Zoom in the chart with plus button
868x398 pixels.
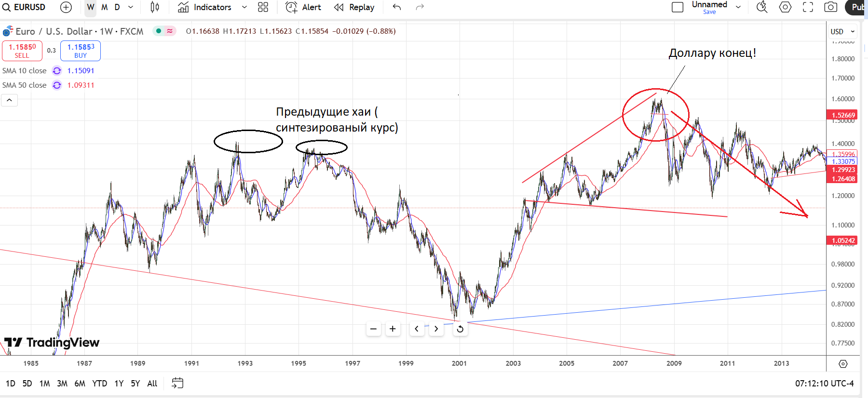393,329
